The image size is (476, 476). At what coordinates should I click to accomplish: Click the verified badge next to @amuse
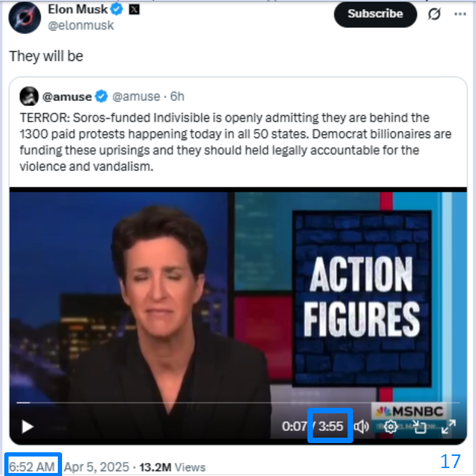pos(102,96)
